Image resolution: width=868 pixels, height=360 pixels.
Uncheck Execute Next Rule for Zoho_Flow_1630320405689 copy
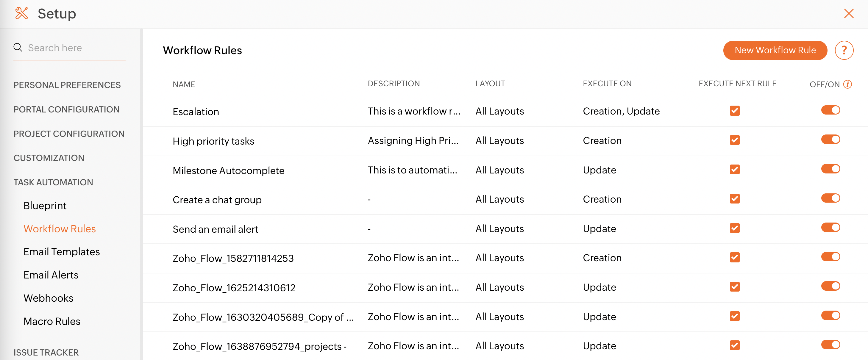[x=735, y=316]
